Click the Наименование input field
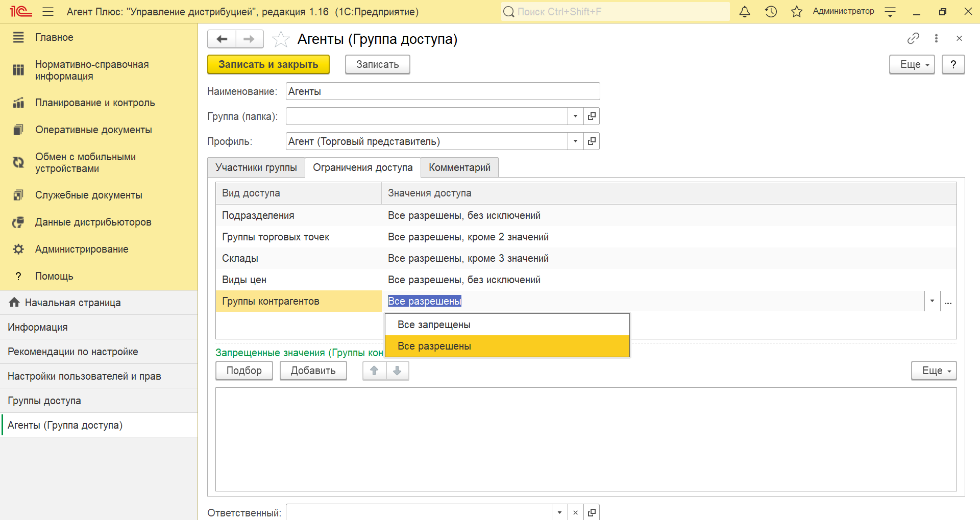980x520 pixels. point(443,91)
